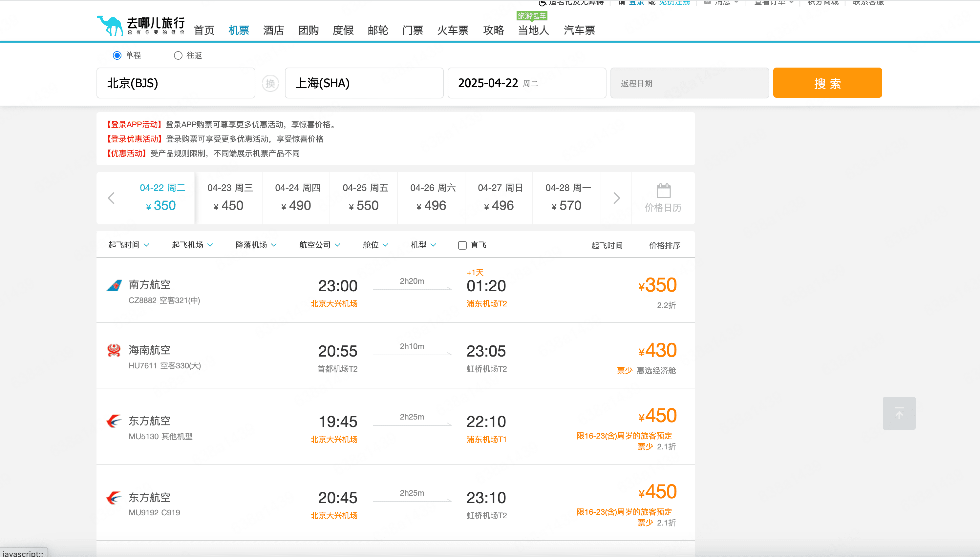This screenshot has height=557, width=980.
Task: Expand the 舱位 cabin class dropdown
Action: coord(375,245)
